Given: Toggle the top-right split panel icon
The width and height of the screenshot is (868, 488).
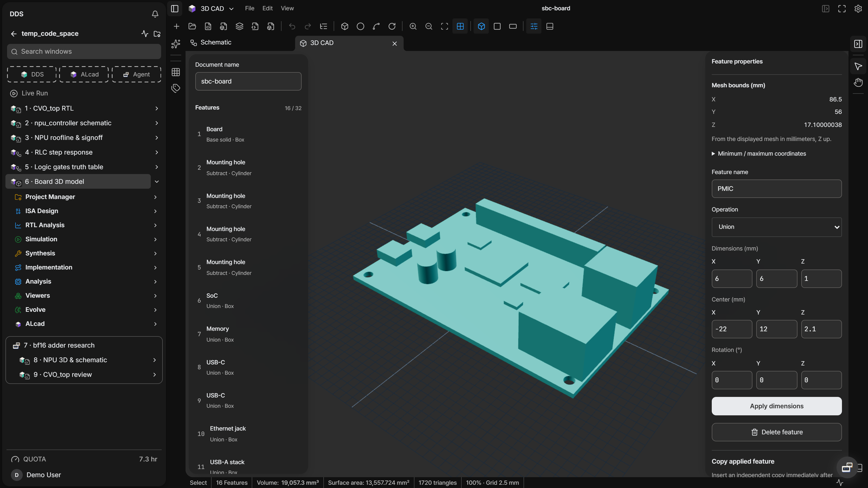Looking at the screenshot, I should tap(825, 8).
